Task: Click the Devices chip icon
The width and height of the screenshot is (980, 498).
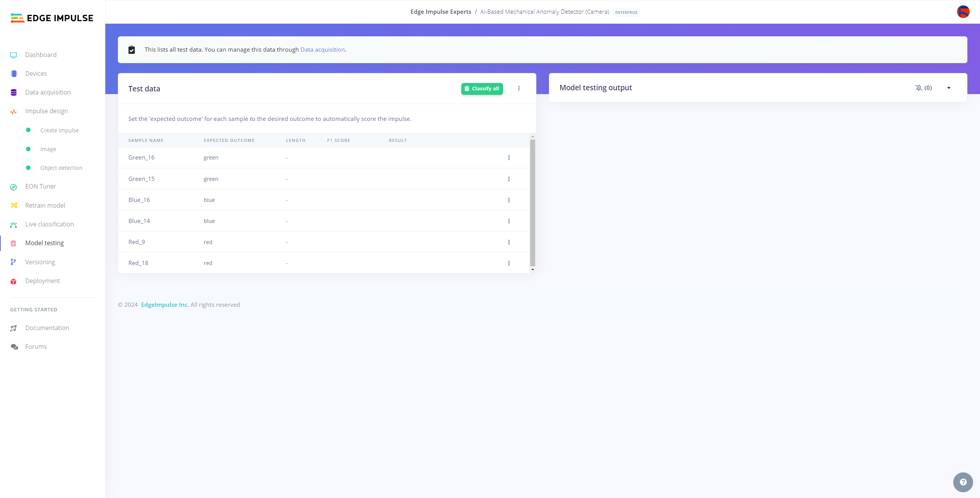Action: tap(14, 74)
